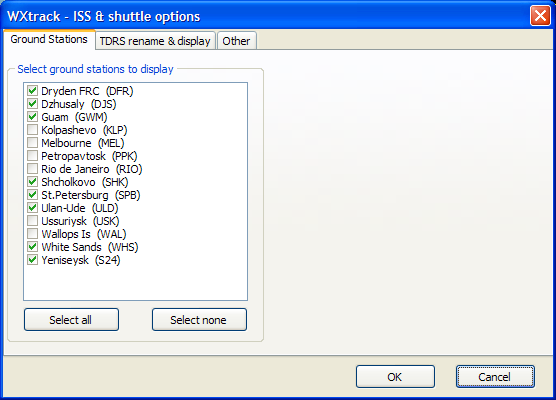Uncheck the White Sands (WHS) checkbox
Screen dimensions: 556x400
[32, 247]
